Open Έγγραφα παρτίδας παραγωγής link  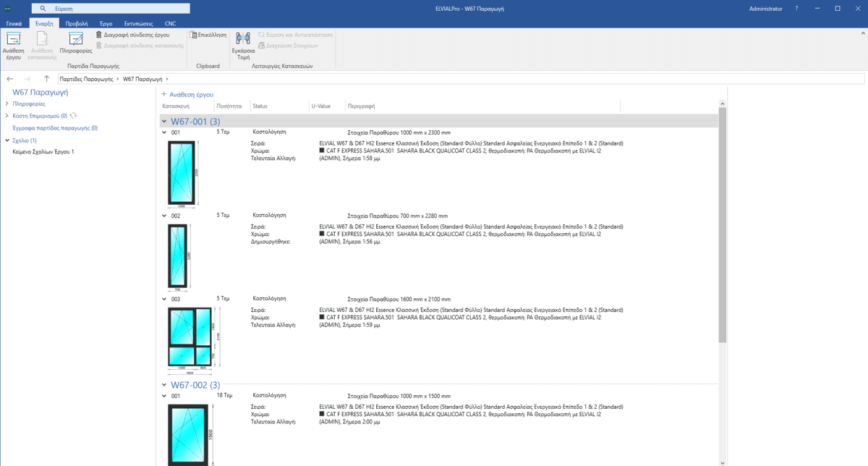pyautogui.click(x=55, y=128)
